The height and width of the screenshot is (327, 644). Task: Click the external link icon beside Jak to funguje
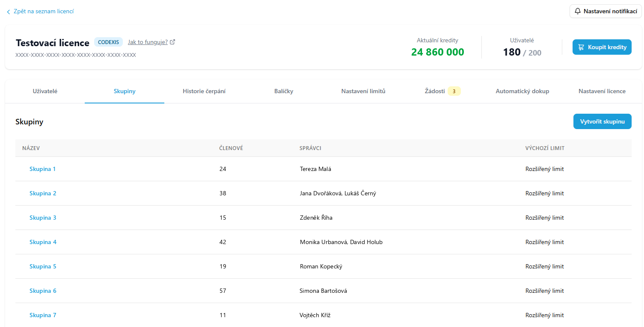click(172, 42)
